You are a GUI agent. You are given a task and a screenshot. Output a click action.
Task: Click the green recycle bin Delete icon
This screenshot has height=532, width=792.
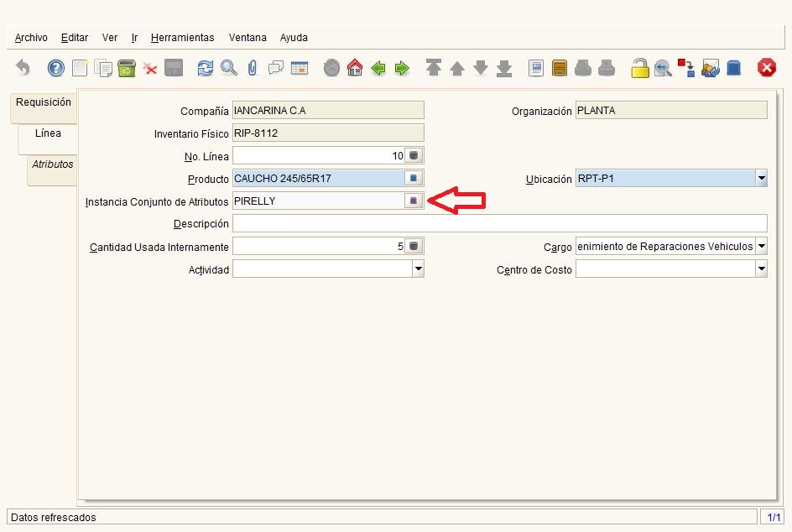(x=127, y=68)
